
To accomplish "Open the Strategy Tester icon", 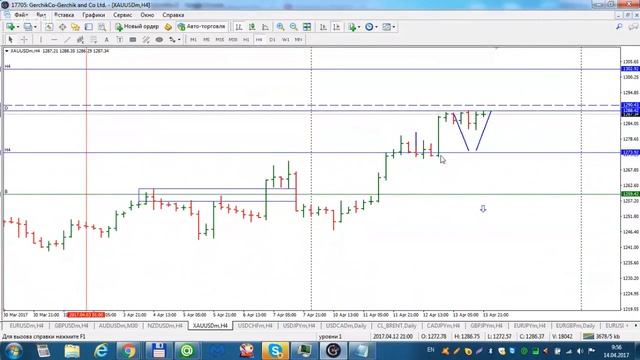I will tap(102, 27).
